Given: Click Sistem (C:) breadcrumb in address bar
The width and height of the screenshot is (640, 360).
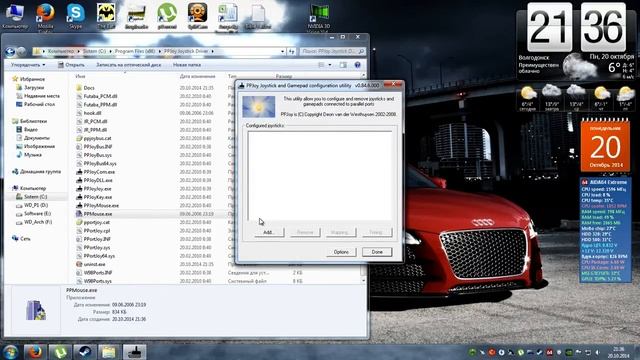Looking at the screenshot, I should pos(94,51).
